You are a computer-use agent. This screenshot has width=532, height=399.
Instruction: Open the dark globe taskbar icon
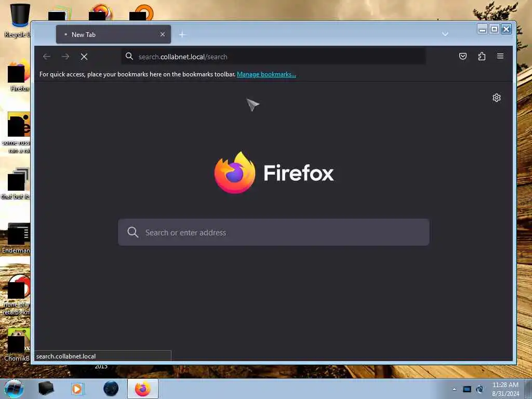pyautogui.click(x=111, y=389)
